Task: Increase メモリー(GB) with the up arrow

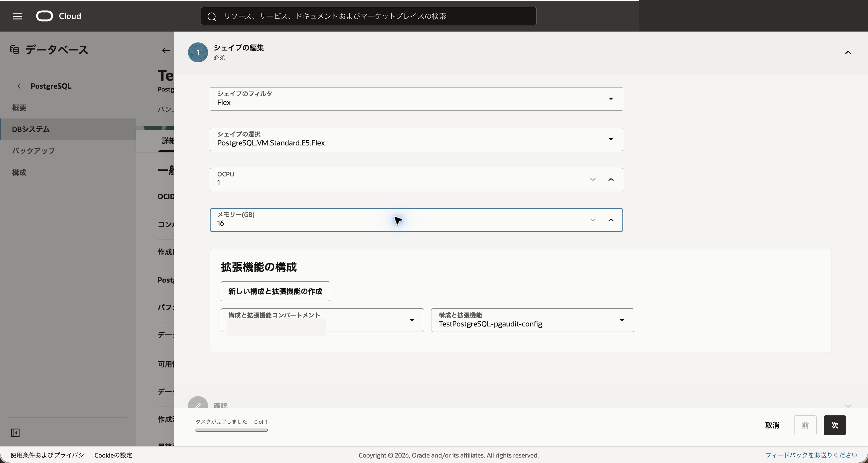Action: 611,220
